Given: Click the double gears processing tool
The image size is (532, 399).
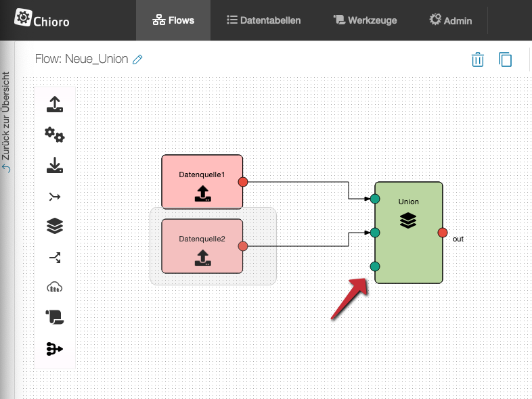Looking at the screenshot, I should coord(55,135).
